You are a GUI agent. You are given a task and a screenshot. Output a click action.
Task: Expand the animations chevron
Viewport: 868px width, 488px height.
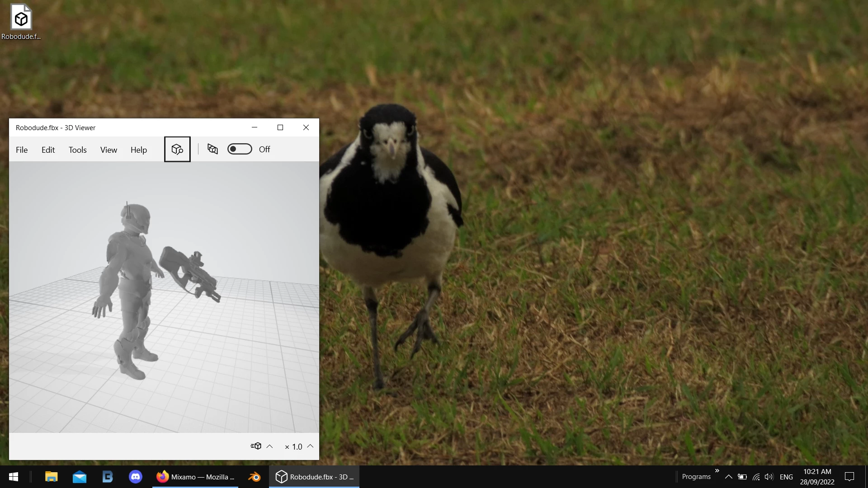(270, 446)
